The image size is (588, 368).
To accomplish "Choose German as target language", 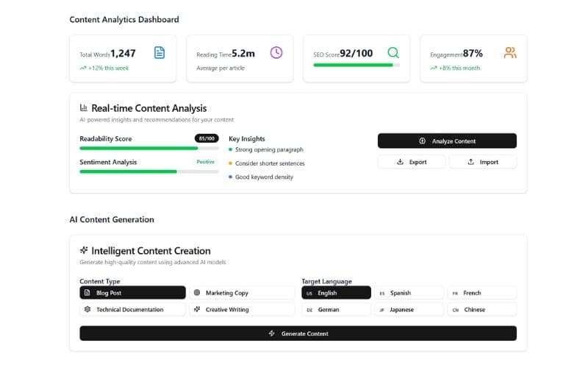I will [x=336, y=310].
